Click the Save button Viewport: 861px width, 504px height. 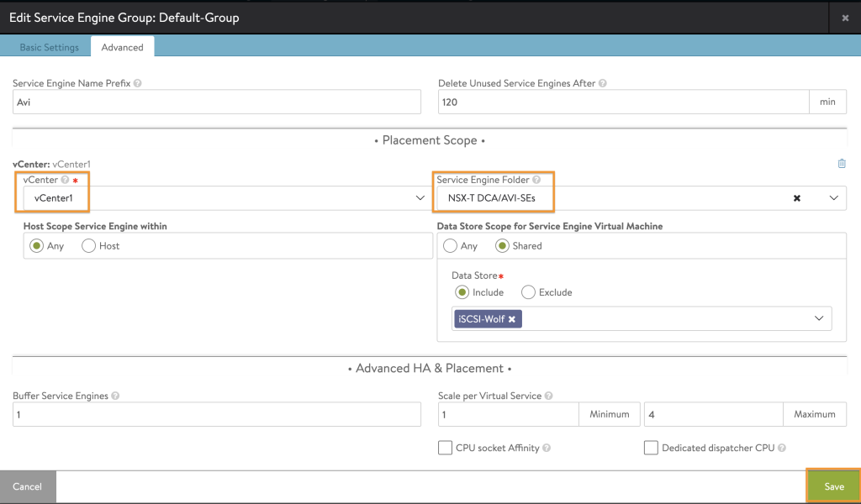[x=834, y=486]
